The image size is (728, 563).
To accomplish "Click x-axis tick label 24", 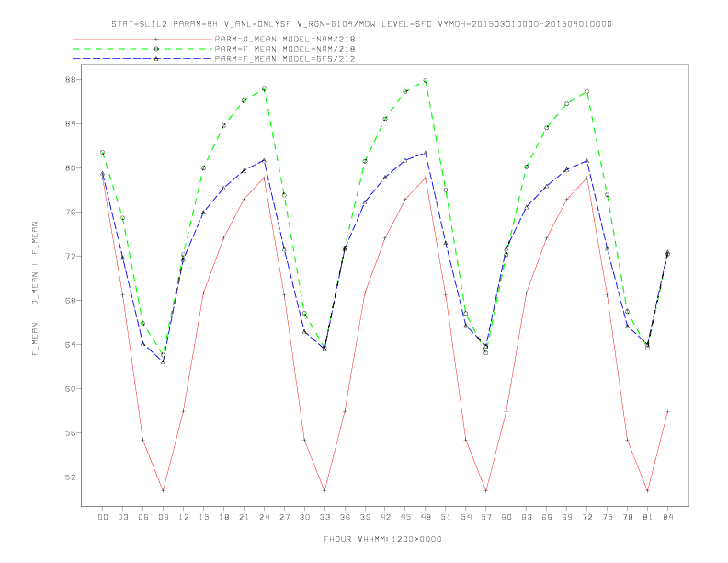I will click(x=264, y=517).
